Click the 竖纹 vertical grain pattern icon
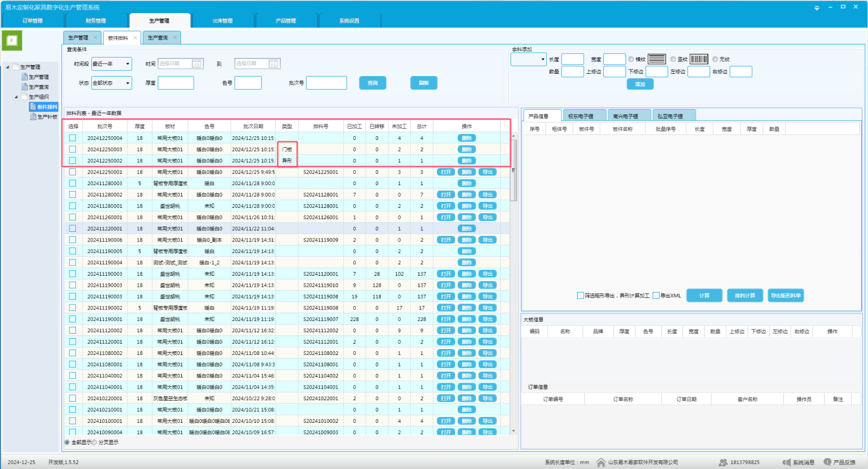This screenshot has width=868, height=469. tap(699, 59)
